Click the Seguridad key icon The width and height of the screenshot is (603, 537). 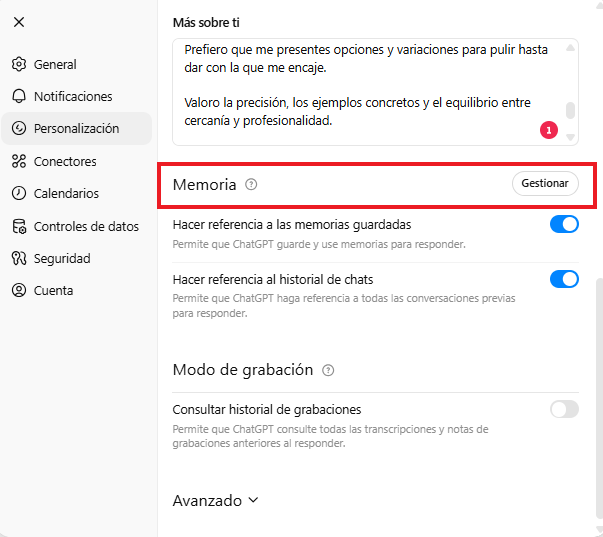(19, 259)
